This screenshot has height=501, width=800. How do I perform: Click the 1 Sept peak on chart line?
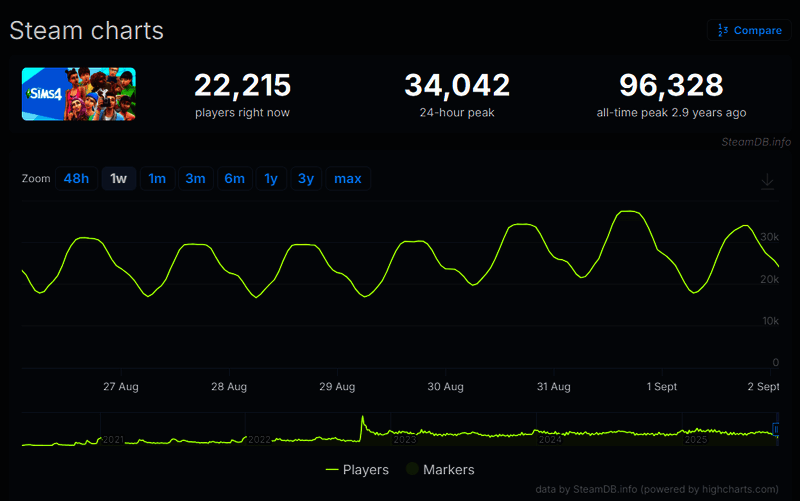[628, 212]
